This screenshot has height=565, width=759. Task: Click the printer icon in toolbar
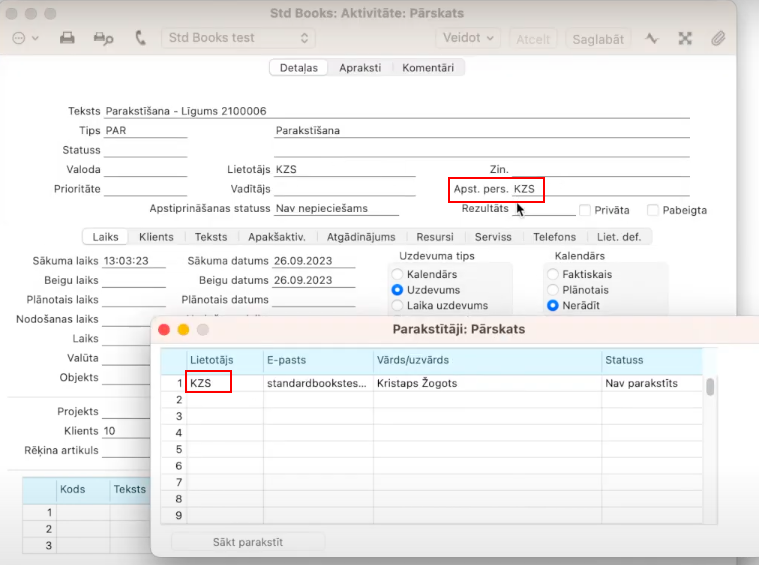pyautogui.click(x=67, y=38)
